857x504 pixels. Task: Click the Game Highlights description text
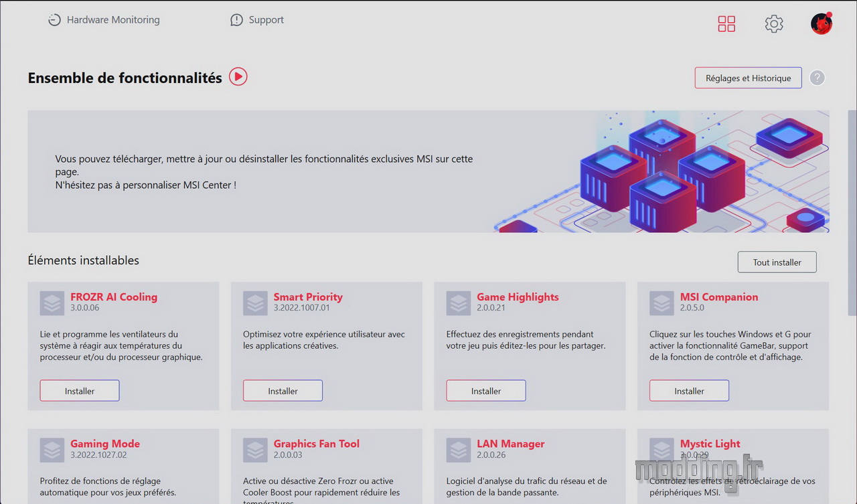click(526, 340)
